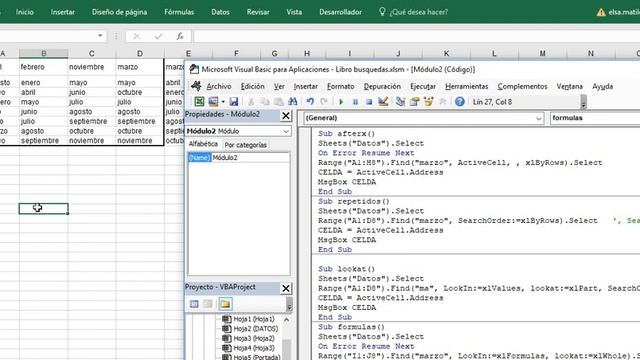The image size is (640, 360).
Task: Open the Name Box dropdown arrow in Excel
Action: pos(100,36)
